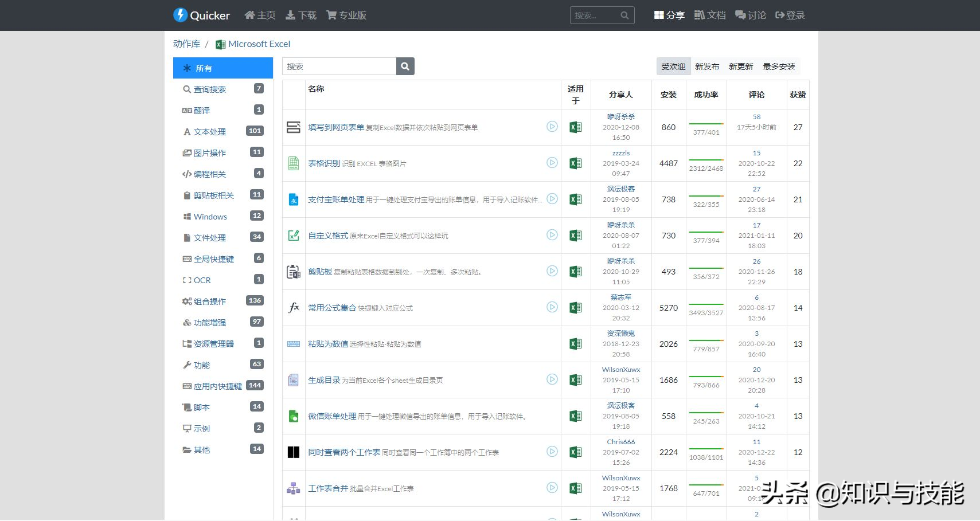Open the 专业版 pro edition page

pyautogui.click(x=346, y=15)
